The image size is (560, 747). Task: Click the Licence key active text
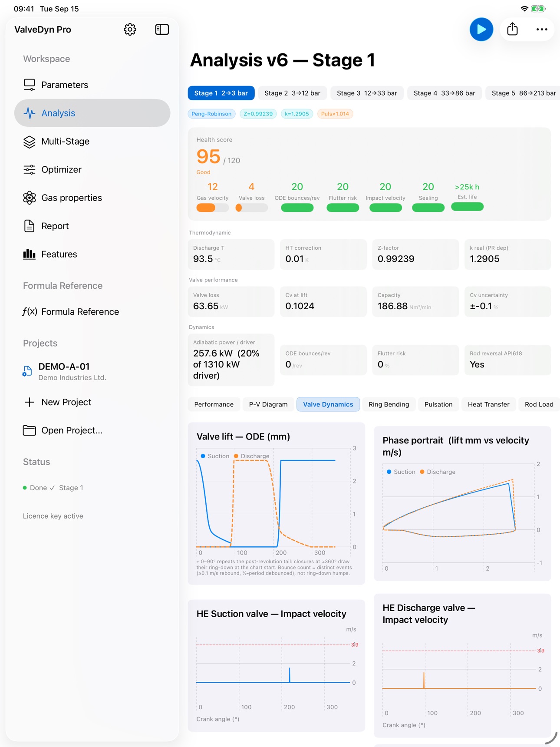53,516
